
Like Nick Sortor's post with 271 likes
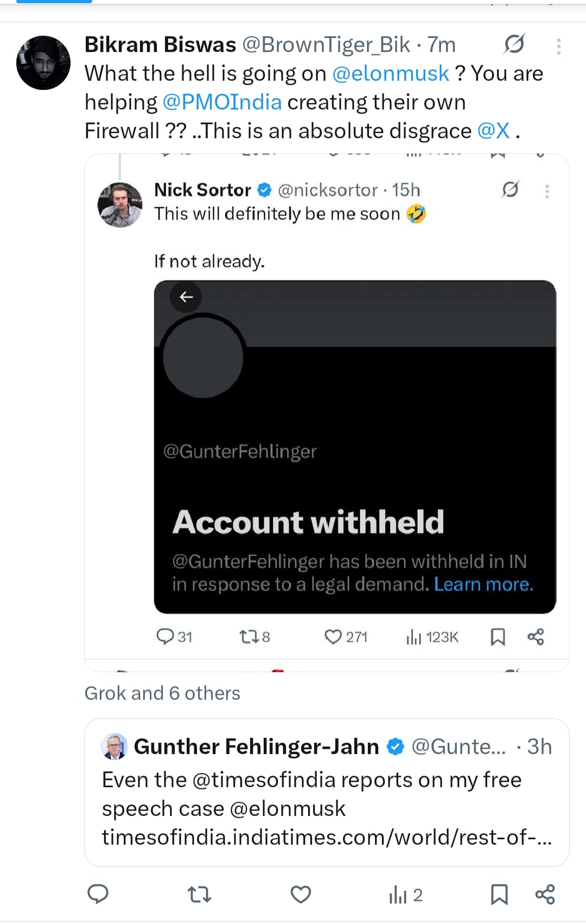pos(333,636)
